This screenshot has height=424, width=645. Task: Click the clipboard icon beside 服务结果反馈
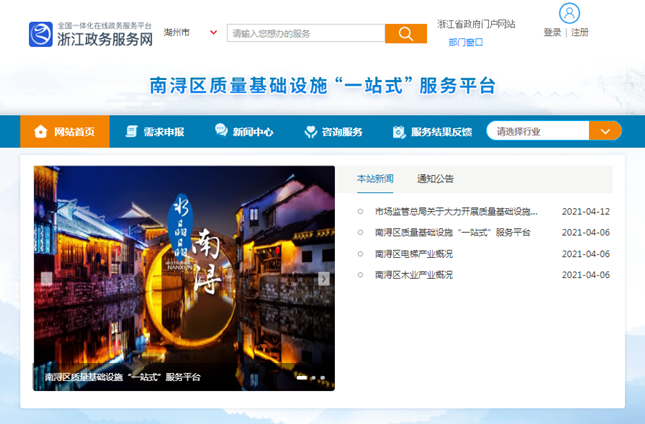point(399,132)
